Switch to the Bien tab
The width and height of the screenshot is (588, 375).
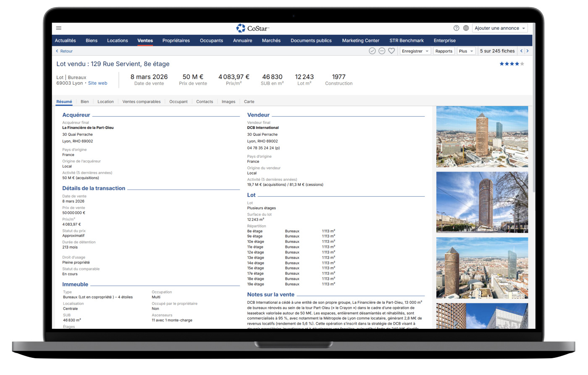(85, 102)
